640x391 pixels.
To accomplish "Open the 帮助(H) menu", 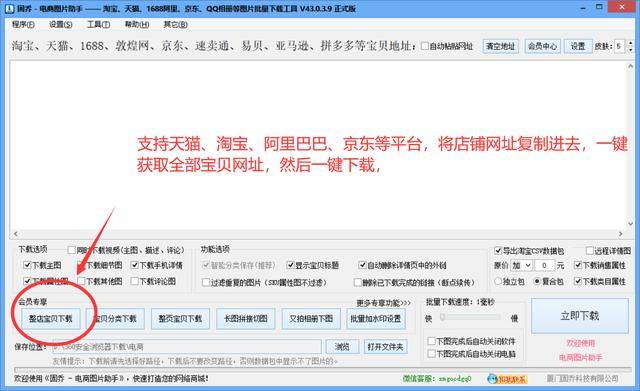I will [x=137, y=24].
